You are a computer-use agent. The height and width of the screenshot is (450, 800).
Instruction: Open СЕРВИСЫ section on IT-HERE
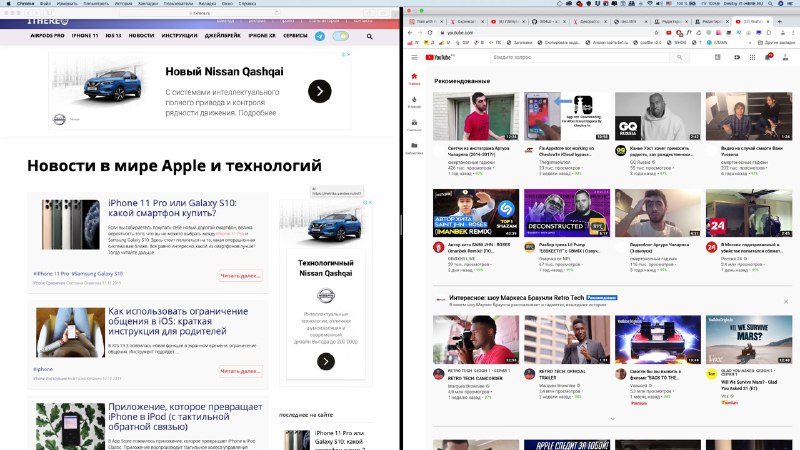pyautogui.click(x=295, y=36)
